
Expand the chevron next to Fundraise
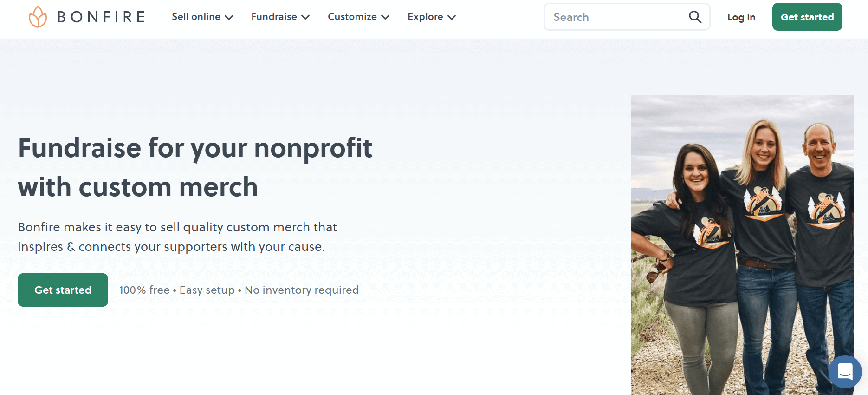click(305, 17)
